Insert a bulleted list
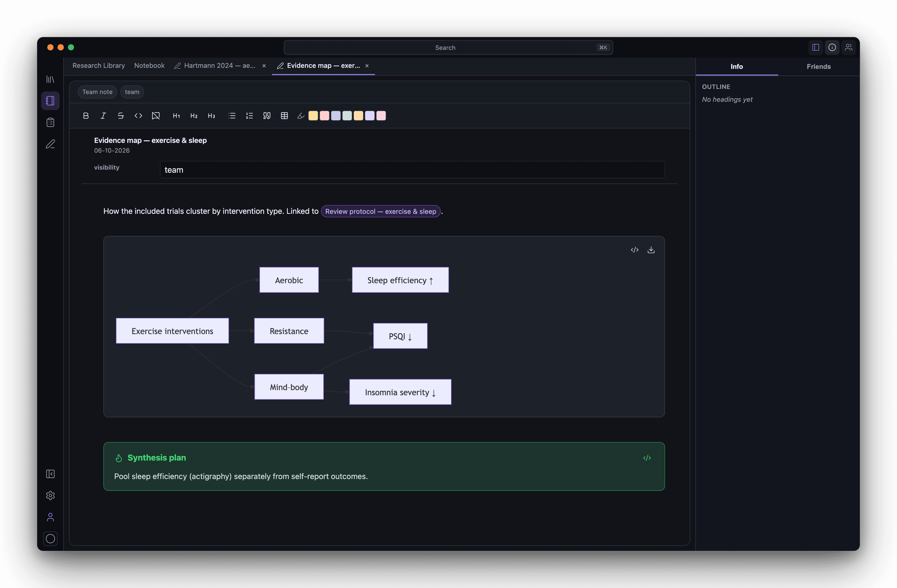The image size is (897, 588). (232, 116)
